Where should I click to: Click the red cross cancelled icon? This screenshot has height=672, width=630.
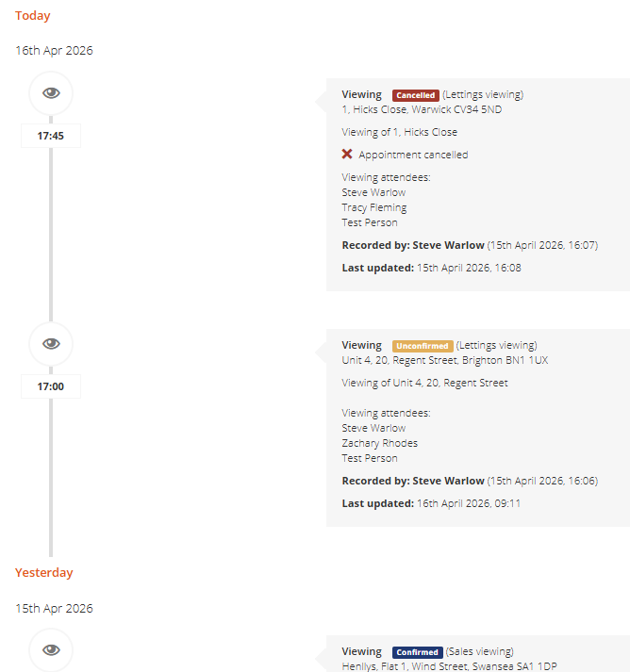pos(347,155)
